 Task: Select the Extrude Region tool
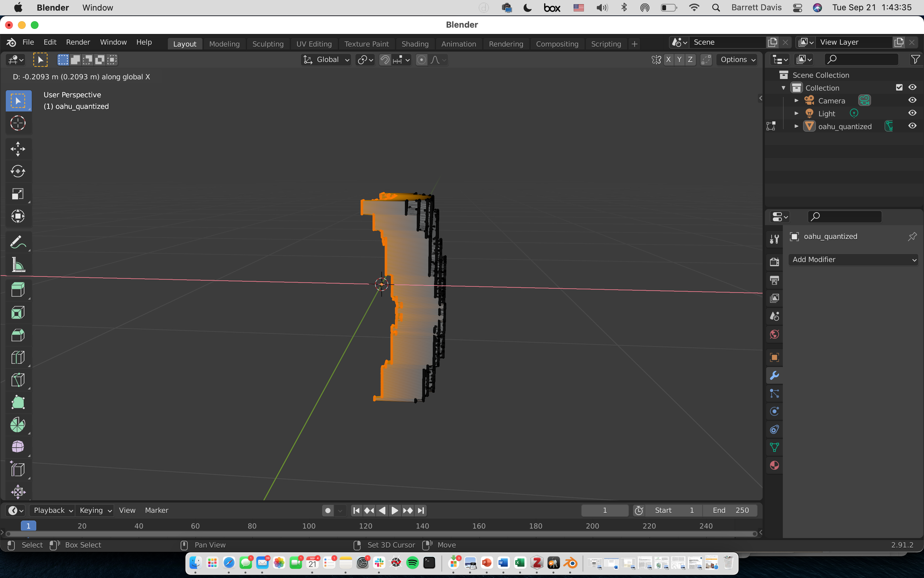tap(18, 290)
